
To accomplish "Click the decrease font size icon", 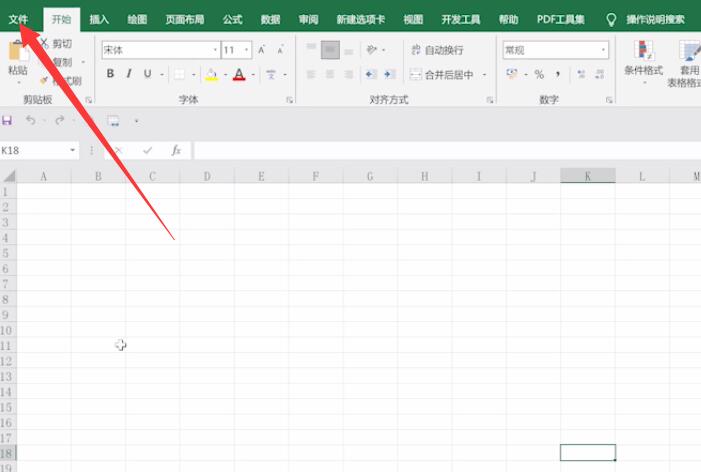I will tap(281, 50).
